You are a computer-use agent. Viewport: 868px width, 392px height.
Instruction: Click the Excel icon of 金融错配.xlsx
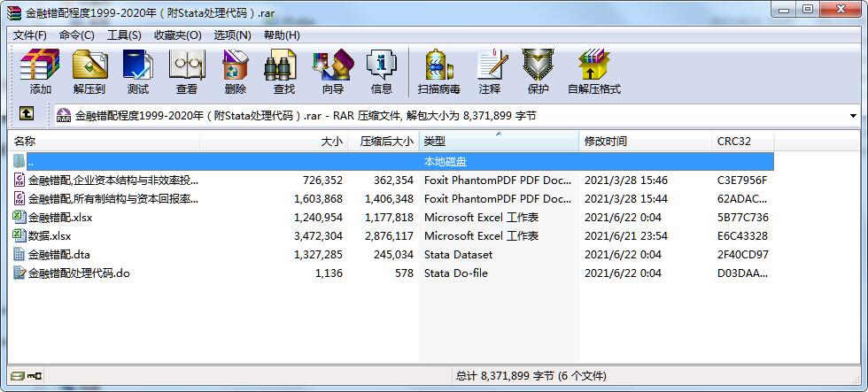[x=19, y=217]
